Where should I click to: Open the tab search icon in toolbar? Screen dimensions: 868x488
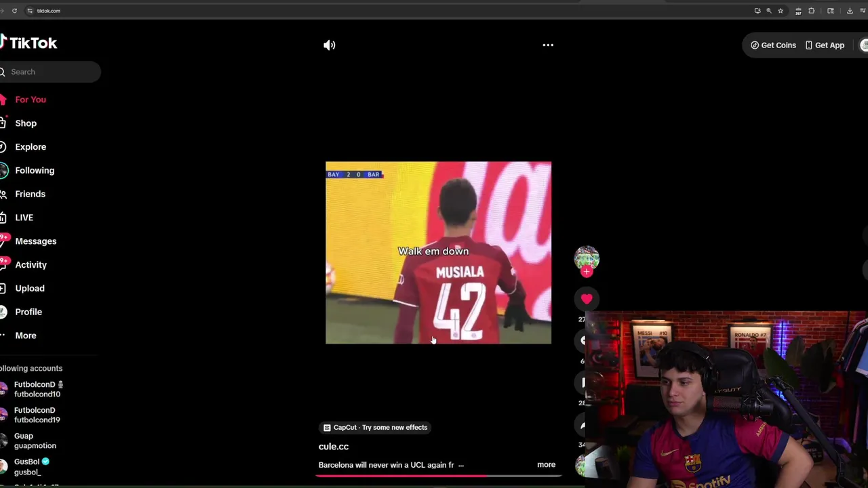click(831, 11)
